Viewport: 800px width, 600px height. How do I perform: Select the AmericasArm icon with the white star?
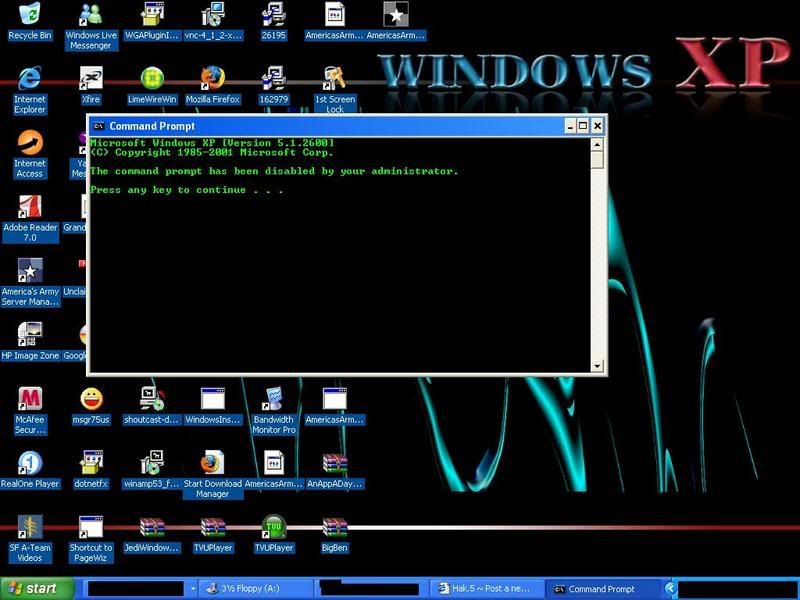click(395, 21)
